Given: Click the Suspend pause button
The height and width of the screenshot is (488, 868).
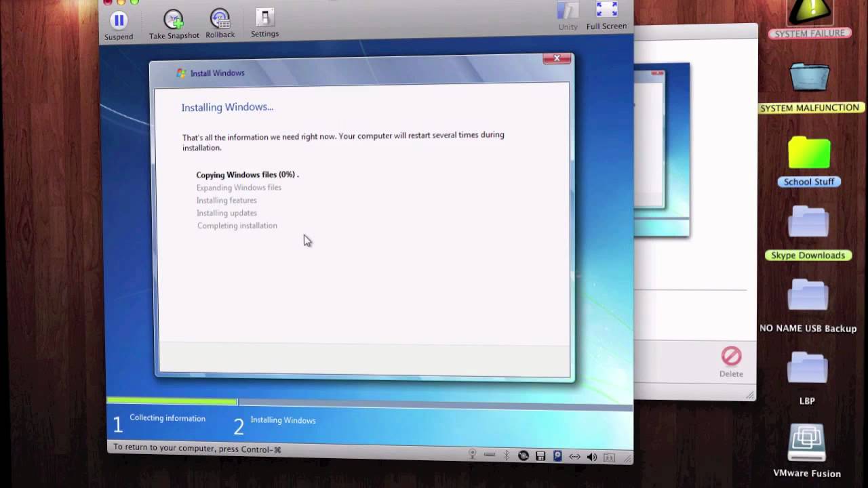Looking at the screenshot, I should [119, 20].
